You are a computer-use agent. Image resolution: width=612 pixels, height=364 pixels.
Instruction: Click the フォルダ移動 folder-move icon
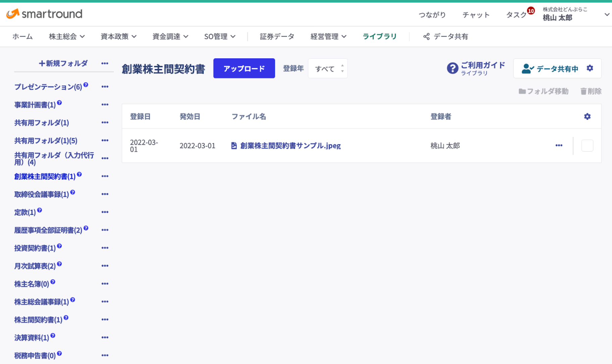coord(522,91)
